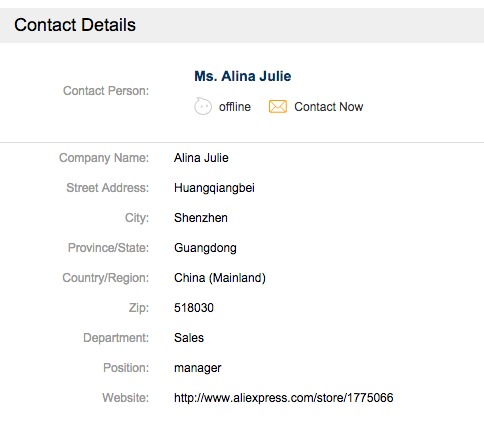Screen dimensions: 484x446
Task: Open Ms. Alina Julie profile name
Action: 243,76
